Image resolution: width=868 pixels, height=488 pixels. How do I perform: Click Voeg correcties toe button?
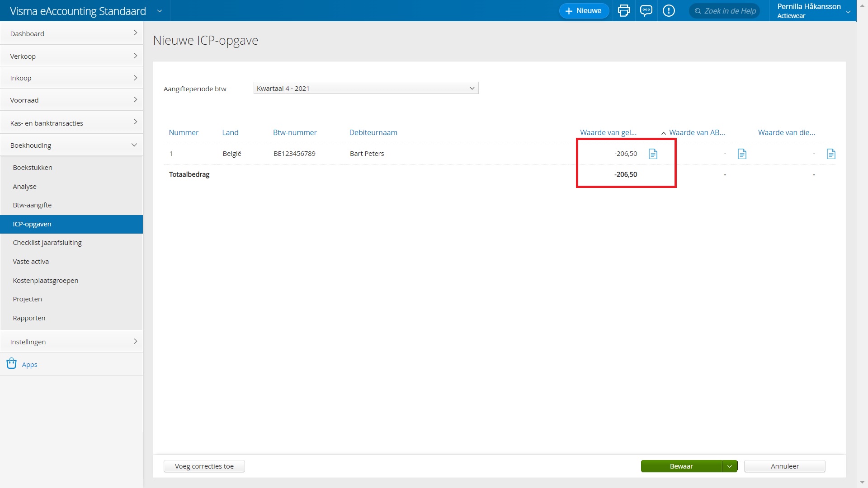coord(204,466)
